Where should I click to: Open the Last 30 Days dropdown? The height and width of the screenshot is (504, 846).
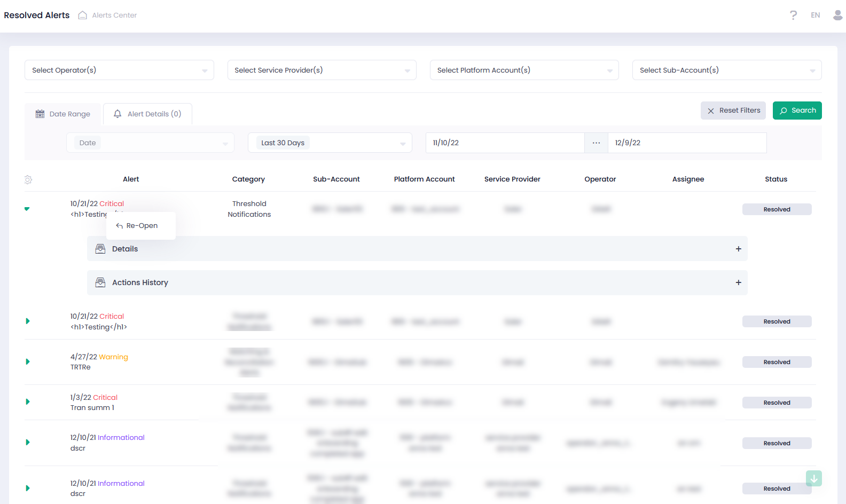click(330, 143)
